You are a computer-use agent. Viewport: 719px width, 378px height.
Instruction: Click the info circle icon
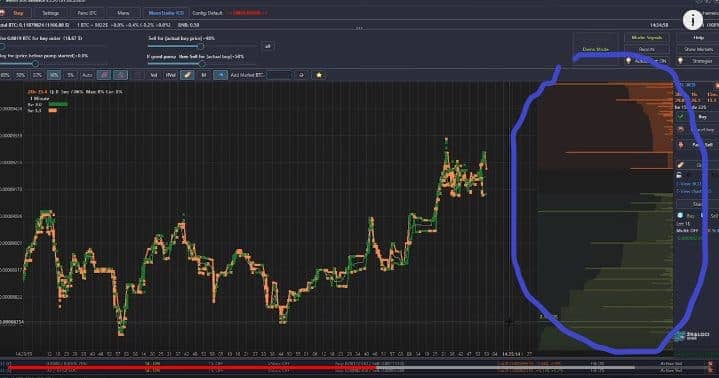pos(692,20)
